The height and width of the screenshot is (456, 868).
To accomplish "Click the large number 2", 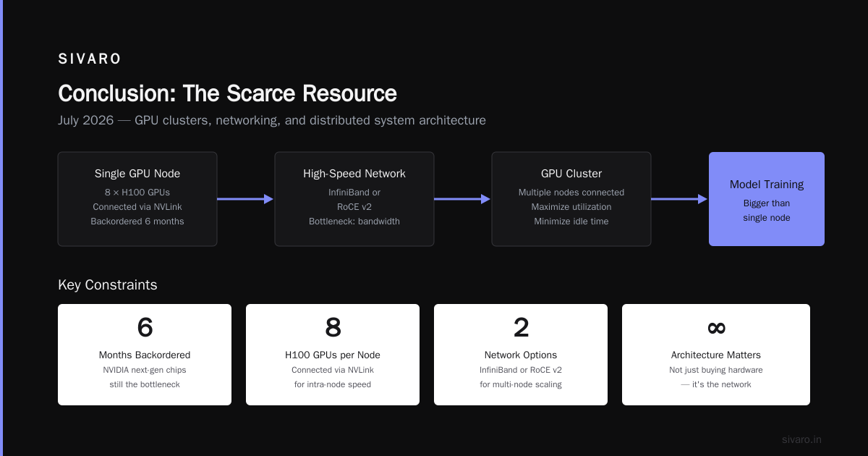I will 521,328.
